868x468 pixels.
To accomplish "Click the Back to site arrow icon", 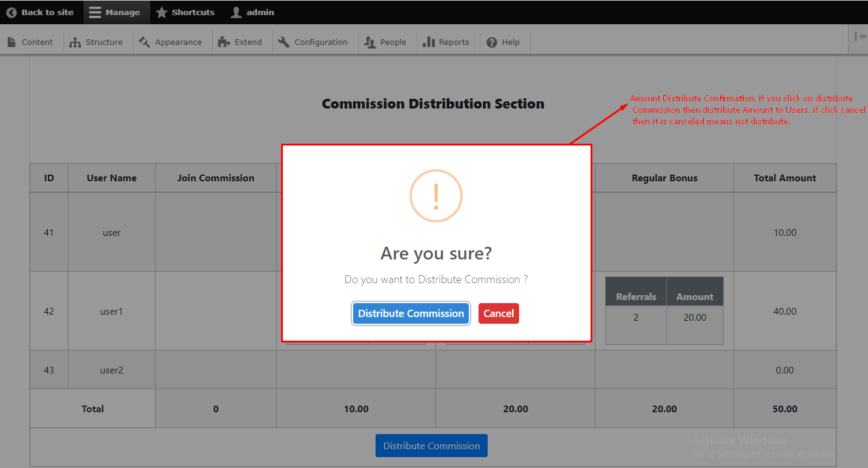I will 12,12.
